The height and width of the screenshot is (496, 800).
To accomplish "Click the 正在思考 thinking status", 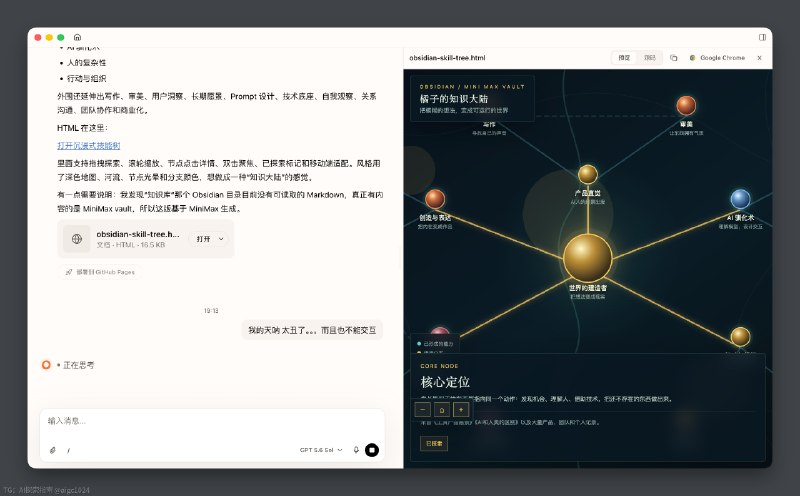I will [79, 365].
